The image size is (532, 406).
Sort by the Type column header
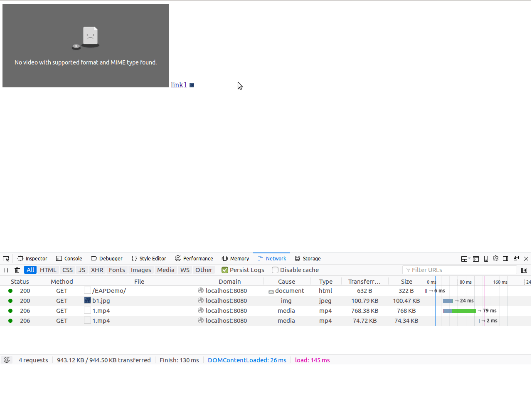pyautogui.click(x=326, y=282)
